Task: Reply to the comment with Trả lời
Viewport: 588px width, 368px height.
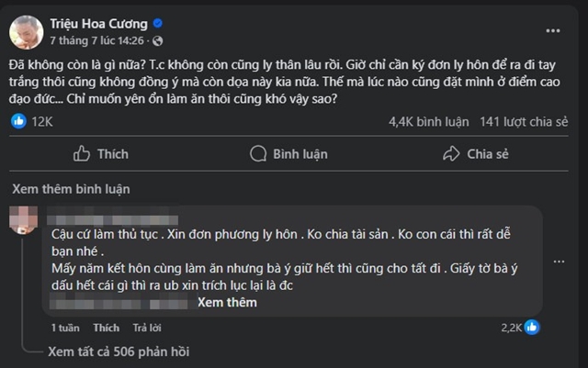Action: 147,328
